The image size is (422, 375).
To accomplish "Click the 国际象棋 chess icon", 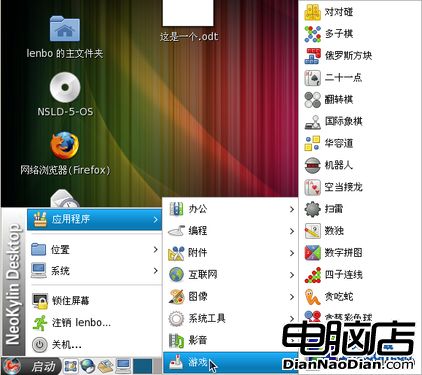I will (x=313, y=121).
